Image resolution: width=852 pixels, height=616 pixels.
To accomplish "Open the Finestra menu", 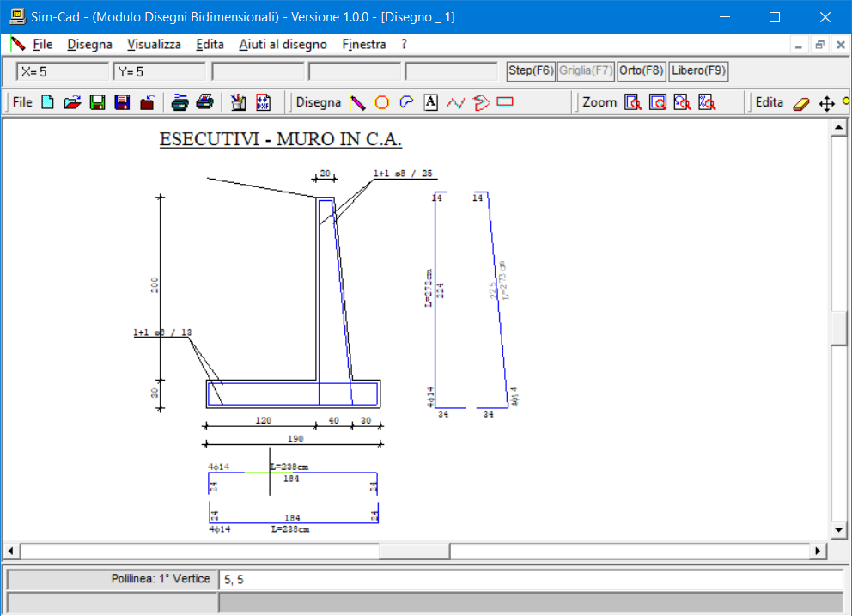I will pos(364,44).
